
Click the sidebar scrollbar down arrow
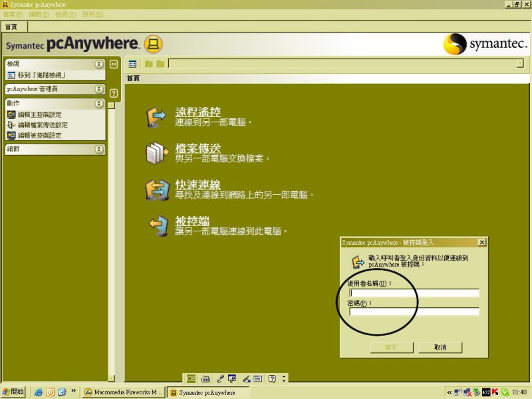111,378
